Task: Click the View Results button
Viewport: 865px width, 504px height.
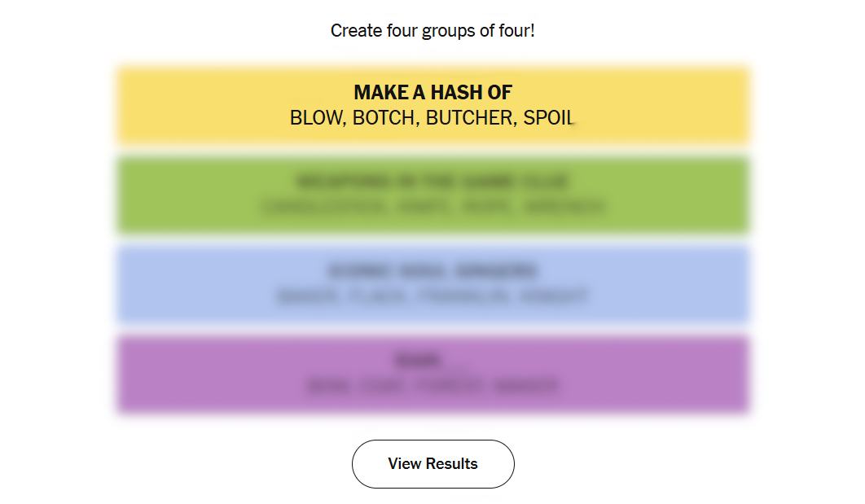Action: click(432, 464)
